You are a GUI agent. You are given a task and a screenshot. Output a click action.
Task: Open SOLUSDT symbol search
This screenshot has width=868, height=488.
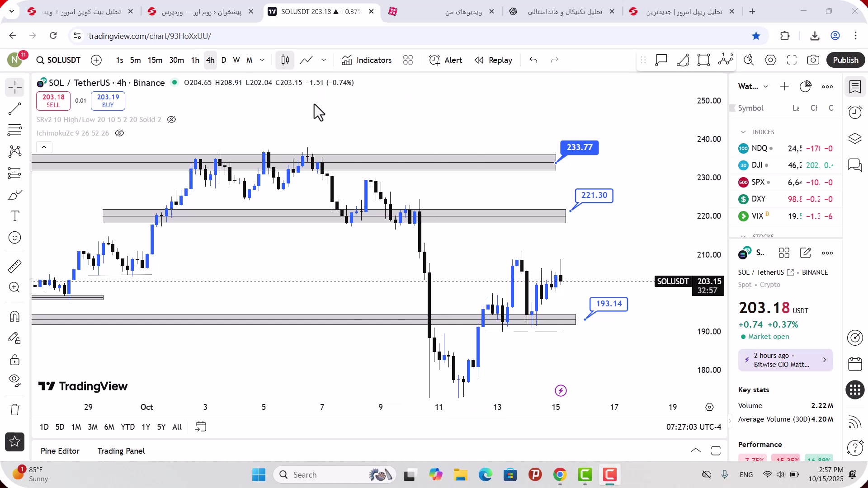pos(58,60)
